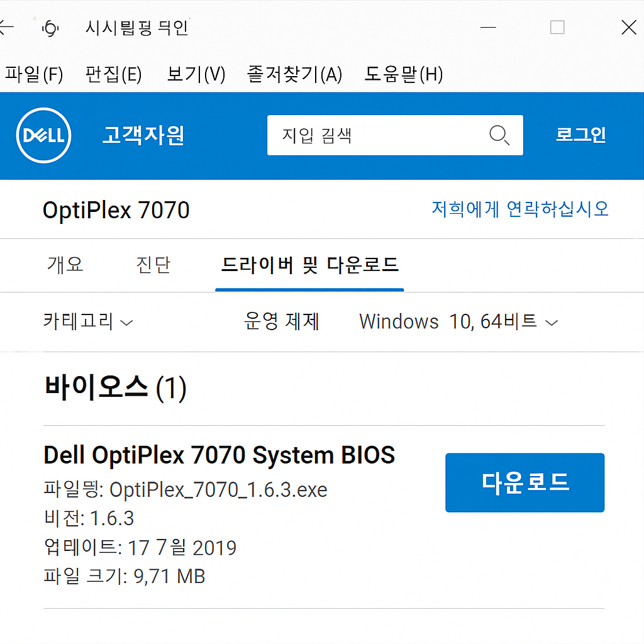
Task: Maximize the window
Action: pyautogui.click(x=557, y=28)
